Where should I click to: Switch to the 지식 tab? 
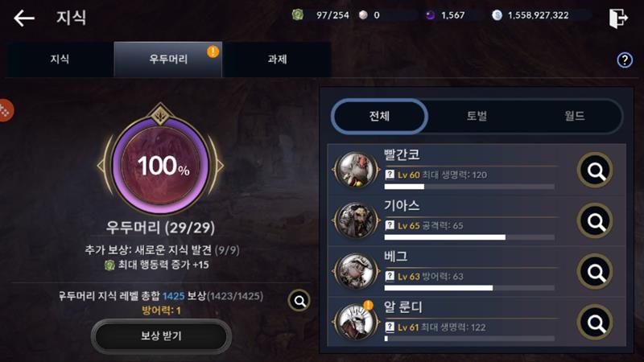[x=60, y=60]
